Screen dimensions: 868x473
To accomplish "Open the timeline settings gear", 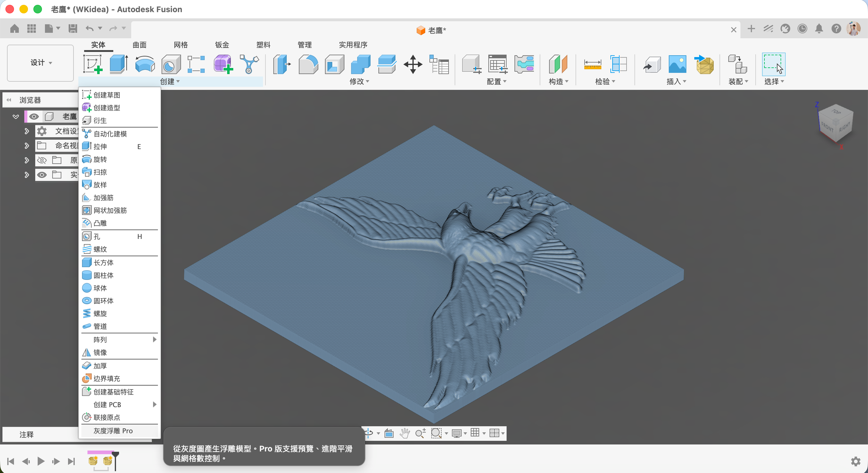I will click(856, 461).
